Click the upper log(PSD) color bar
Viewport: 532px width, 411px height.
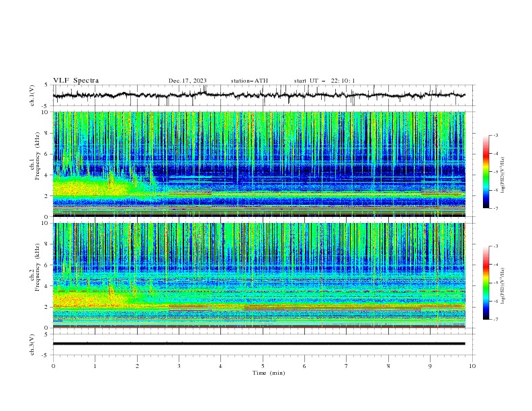click(x=486, y=172)
